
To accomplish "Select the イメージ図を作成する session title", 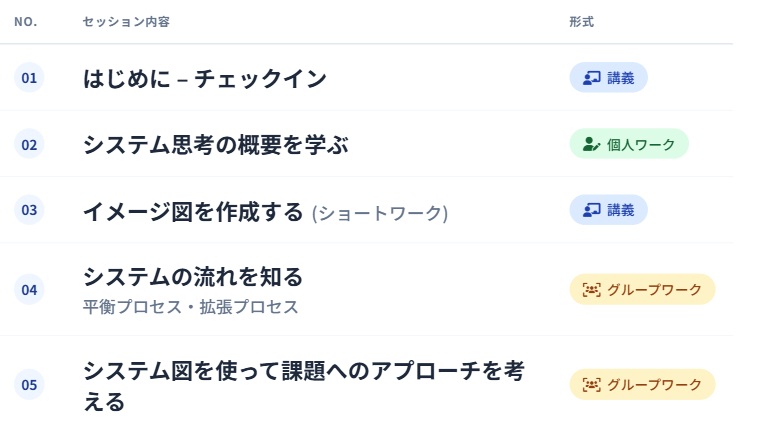I will (x=192, y=211).
